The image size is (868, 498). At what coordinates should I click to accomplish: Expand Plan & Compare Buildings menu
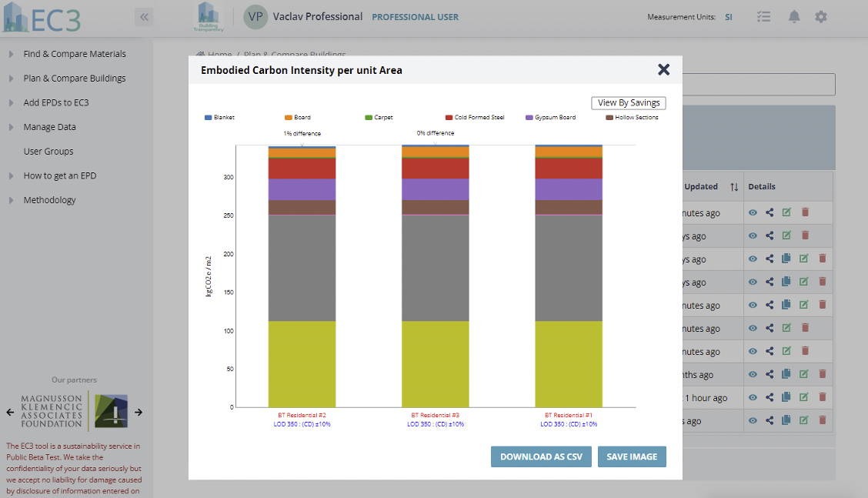click(75, 79)
